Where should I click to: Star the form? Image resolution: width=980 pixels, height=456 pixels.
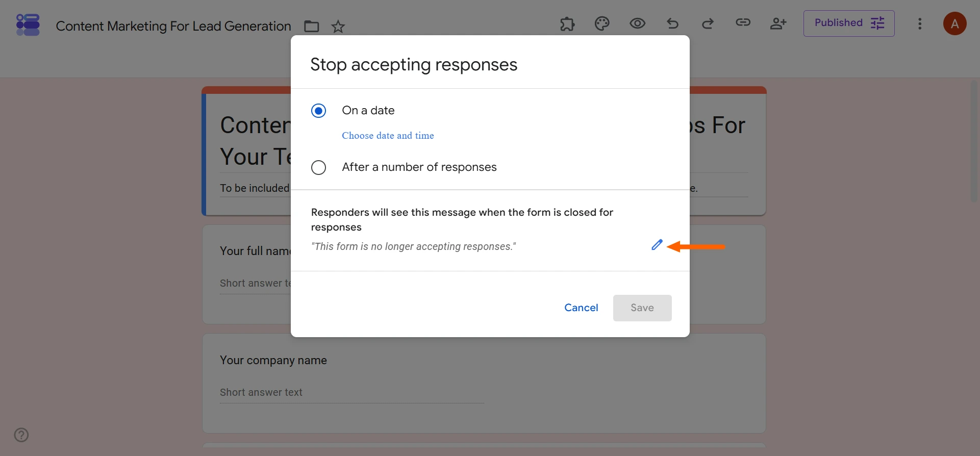tap(338, 27)
